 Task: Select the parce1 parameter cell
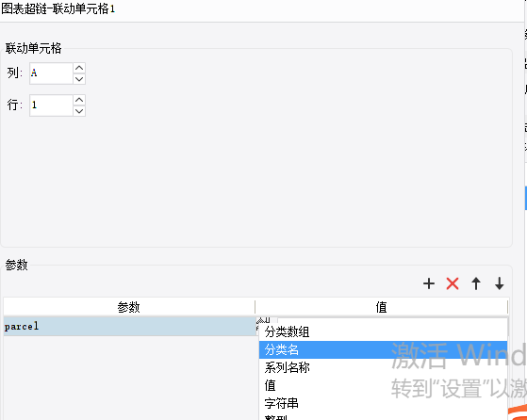(x=129, y=327)
